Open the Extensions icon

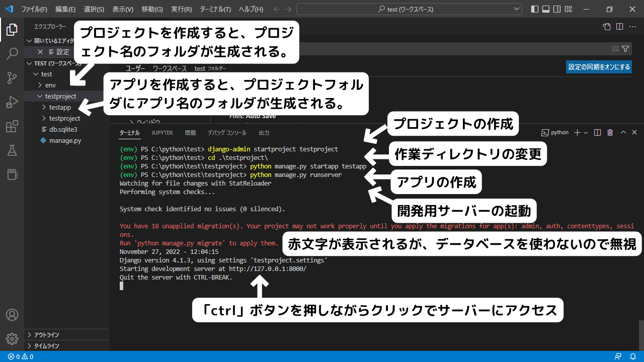tap(11, 126)
